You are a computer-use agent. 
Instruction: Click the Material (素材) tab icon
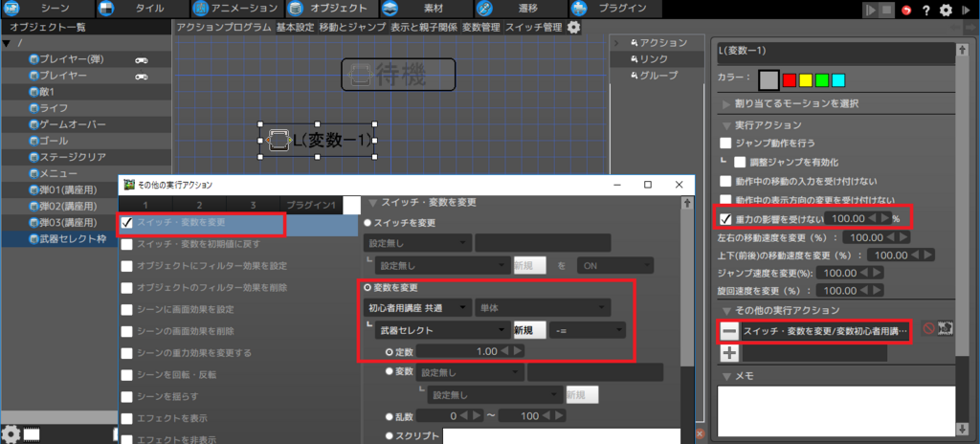[x=390, y=9]
